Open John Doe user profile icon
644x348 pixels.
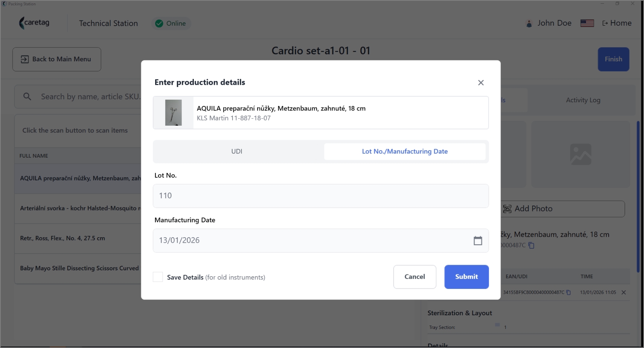click(x=529, y=23)
